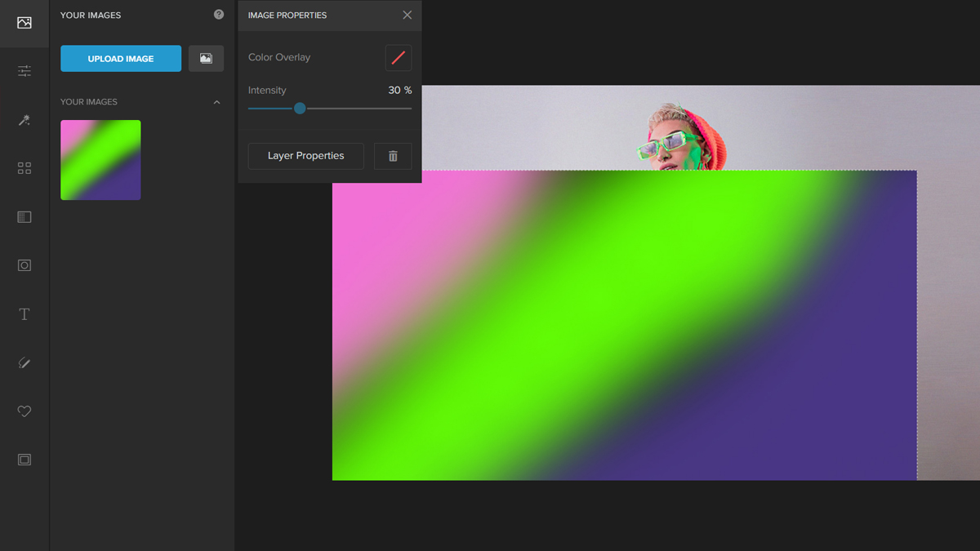This screenshot has height=551, width=980.
Task: Open the Touch Up circle-in-square tool
Action: point(24,265)
